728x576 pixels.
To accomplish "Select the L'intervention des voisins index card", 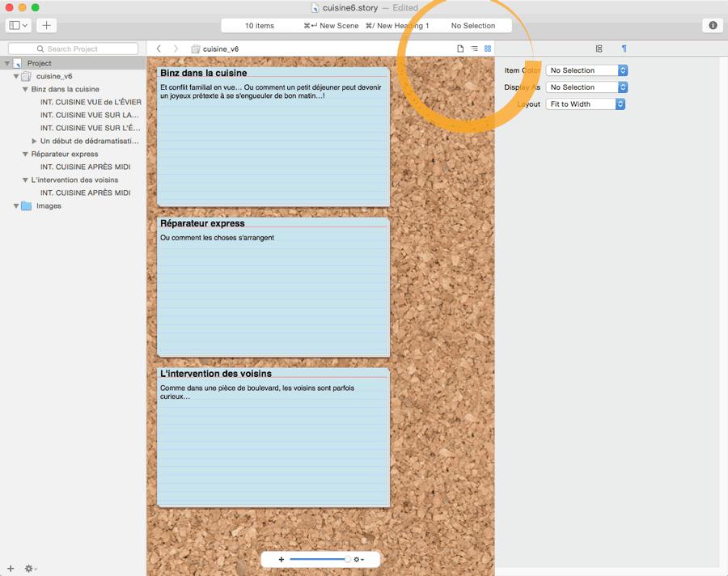I will coord(273,438).
